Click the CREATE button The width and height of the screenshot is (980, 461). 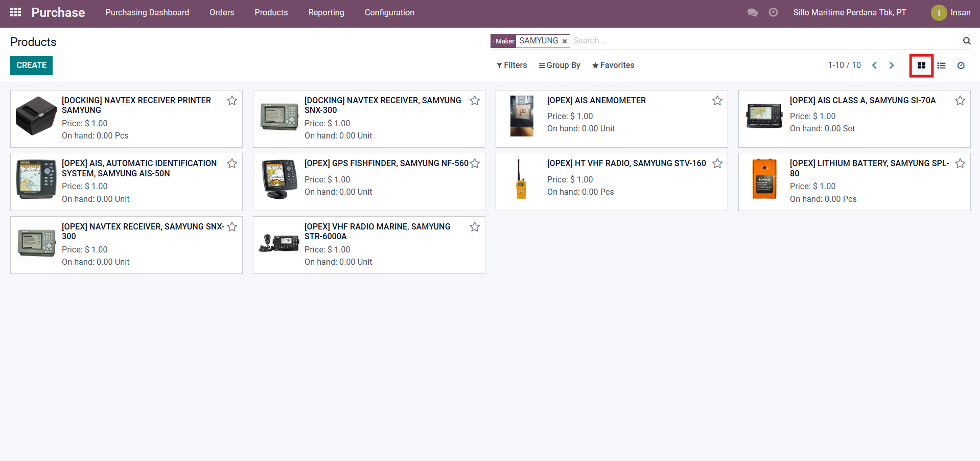point(31,65)
